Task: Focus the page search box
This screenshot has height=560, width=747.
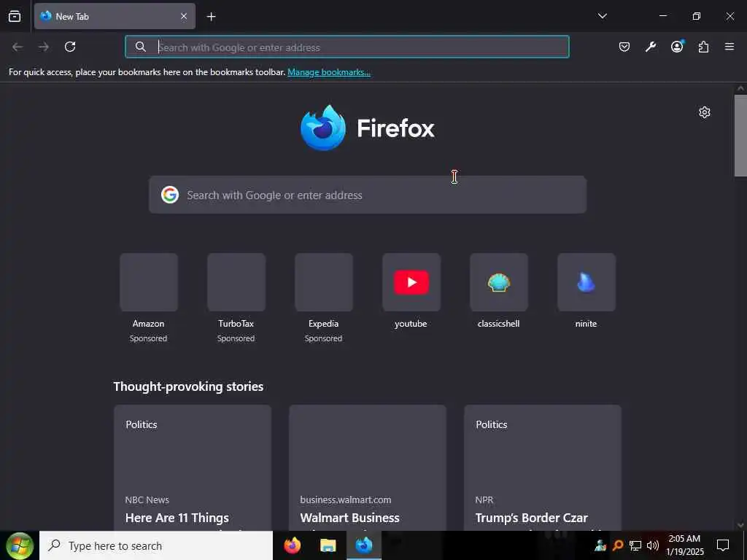Action: [x=368, y=195]
